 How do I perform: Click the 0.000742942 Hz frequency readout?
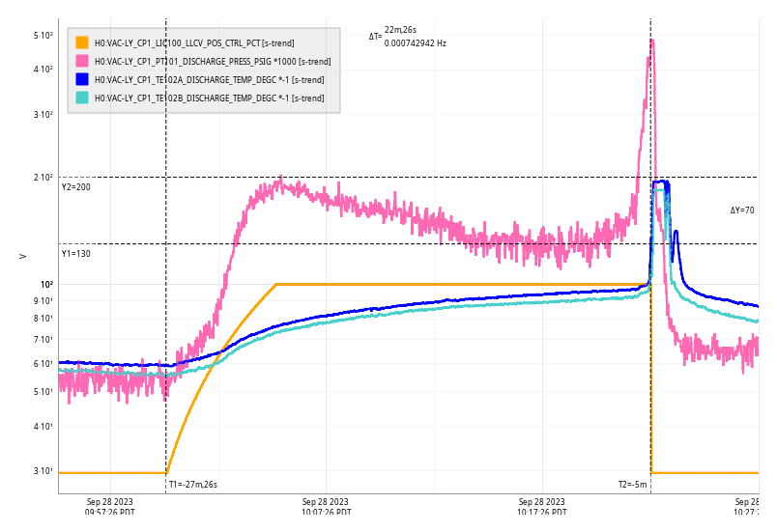(x=416, y=43)
